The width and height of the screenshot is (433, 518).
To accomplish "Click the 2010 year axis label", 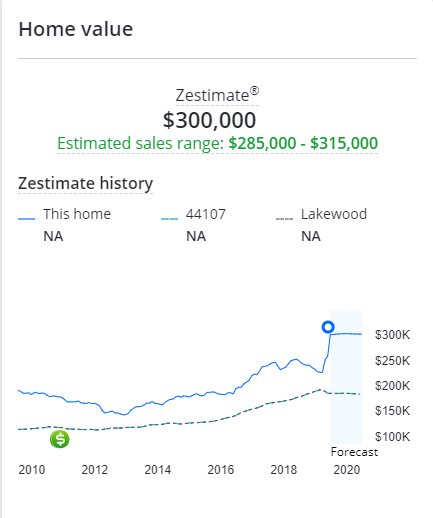I will pos(32,470).
